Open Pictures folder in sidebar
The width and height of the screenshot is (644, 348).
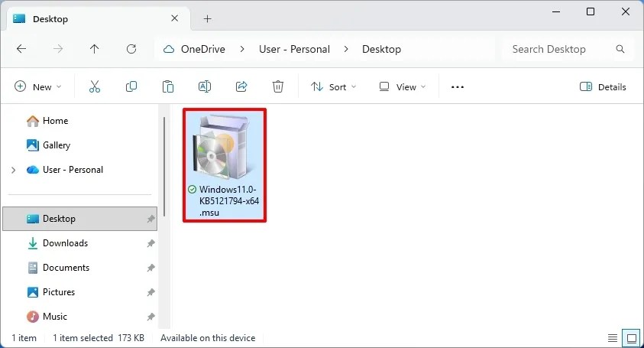[59, 292]
